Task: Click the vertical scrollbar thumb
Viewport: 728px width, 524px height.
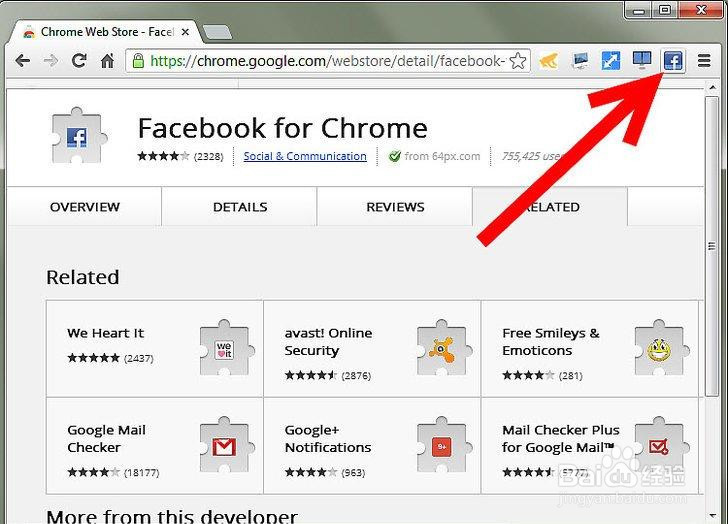Action: [x=711, y=246]
